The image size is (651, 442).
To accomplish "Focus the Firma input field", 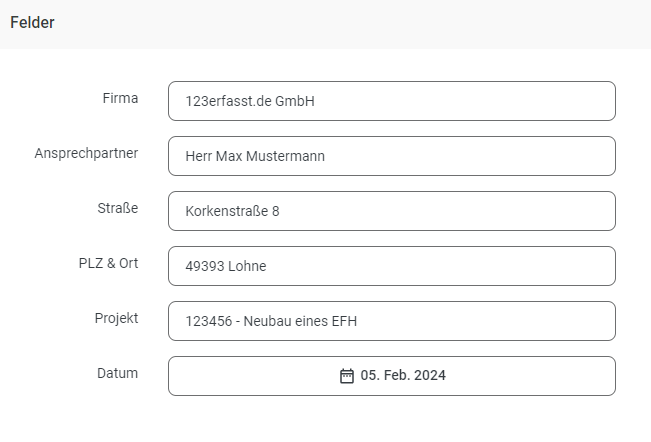I will click(x=392, y=101).
